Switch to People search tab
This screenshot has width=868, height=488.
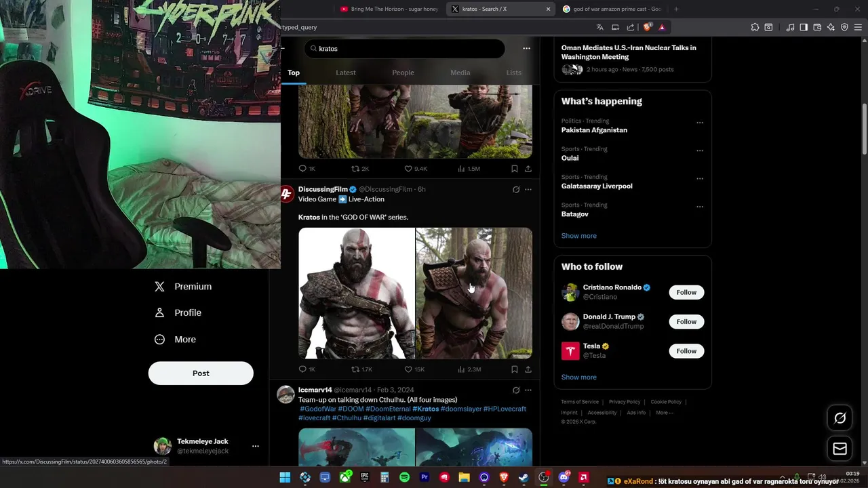coord(403,73)
